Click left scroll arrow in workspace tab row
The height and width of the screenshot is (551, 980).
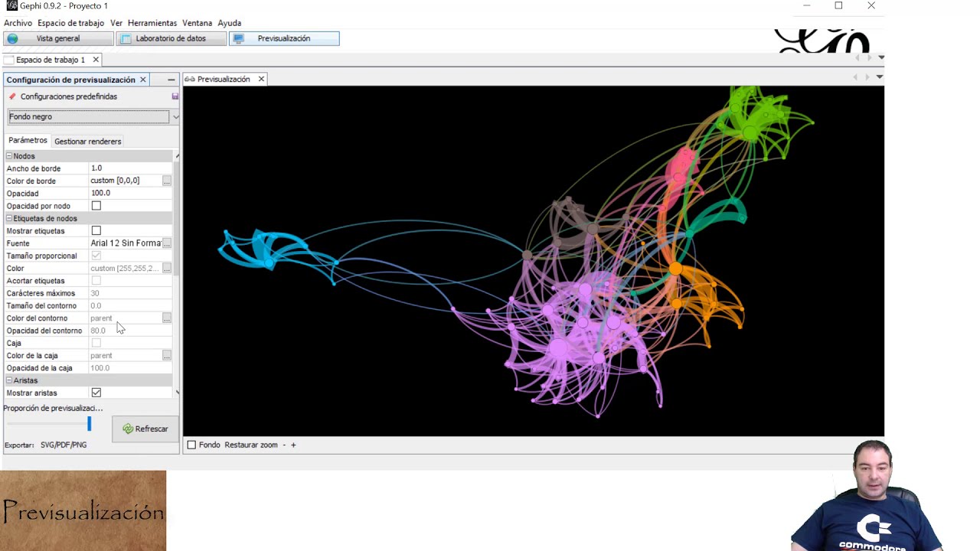pyautogui.click(x=857, y=57)
